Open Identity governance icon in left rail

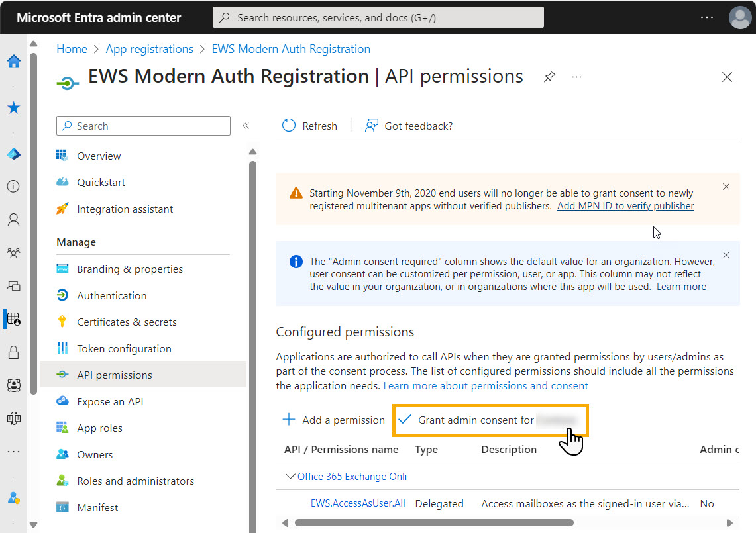click(13, 385)
